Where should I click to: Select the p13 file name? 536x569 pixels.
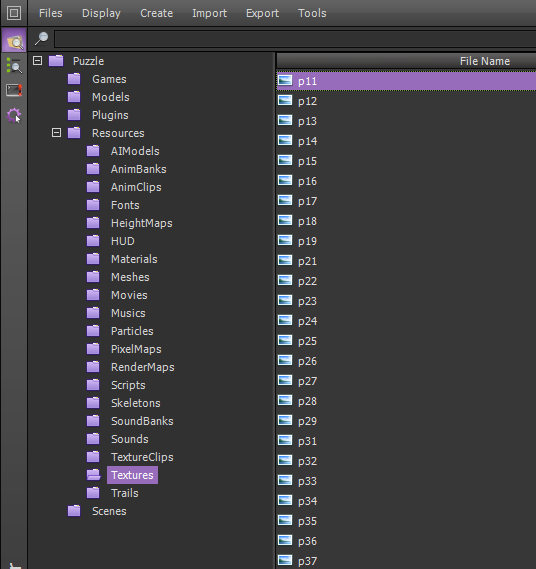click(307, 121)
